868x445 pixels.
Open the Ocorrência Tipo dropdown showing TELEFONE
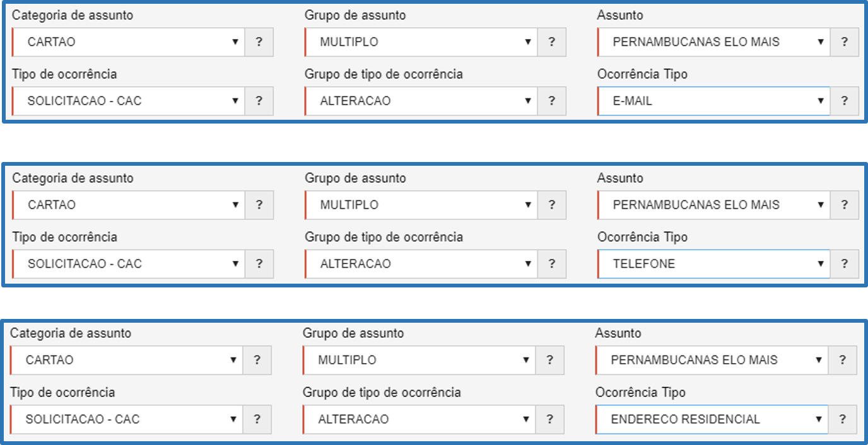tap(713, 263)
